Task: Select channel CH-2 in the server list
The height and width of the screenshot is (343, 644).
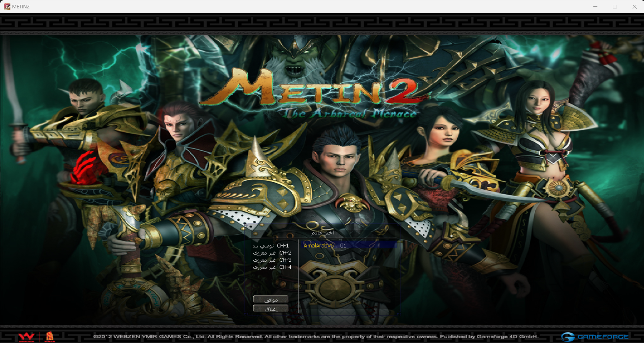Action: (272, 253)
